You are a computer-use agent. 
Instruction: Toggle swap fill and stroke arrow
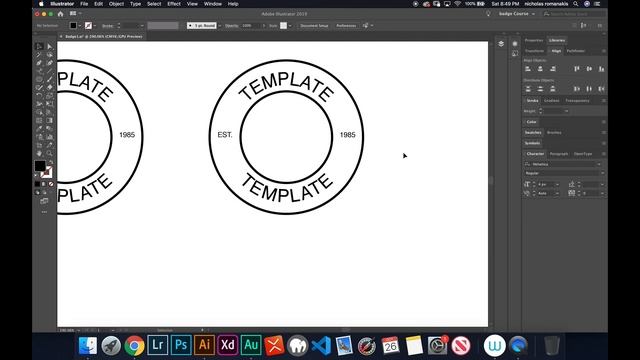pos(51,162)
